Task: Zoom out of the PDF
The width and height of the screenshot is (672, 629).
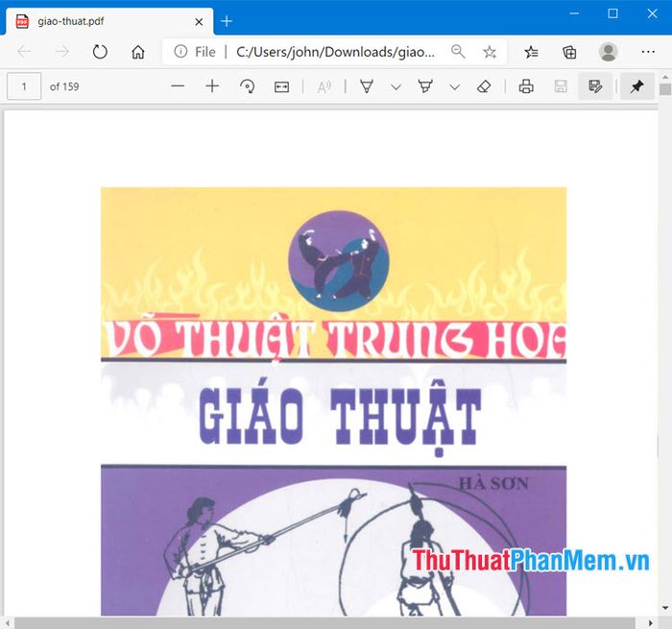Action: click(178, 86)
